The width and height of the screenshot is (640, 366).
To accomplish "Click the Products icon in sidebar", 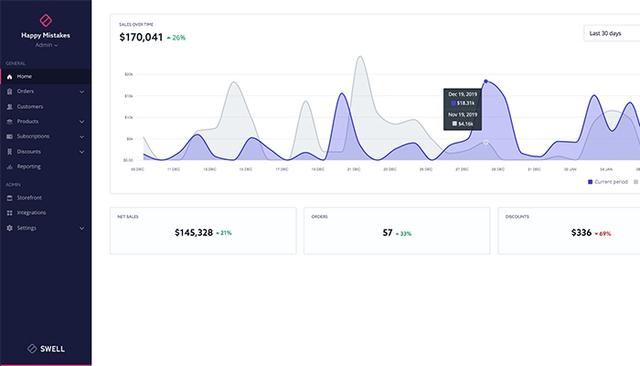I will 10,122.
